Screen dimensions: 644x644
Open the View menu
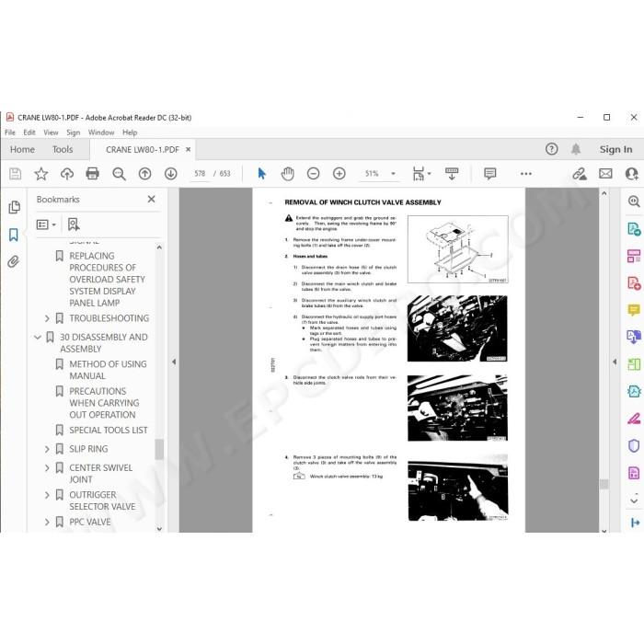coord(51,132)
